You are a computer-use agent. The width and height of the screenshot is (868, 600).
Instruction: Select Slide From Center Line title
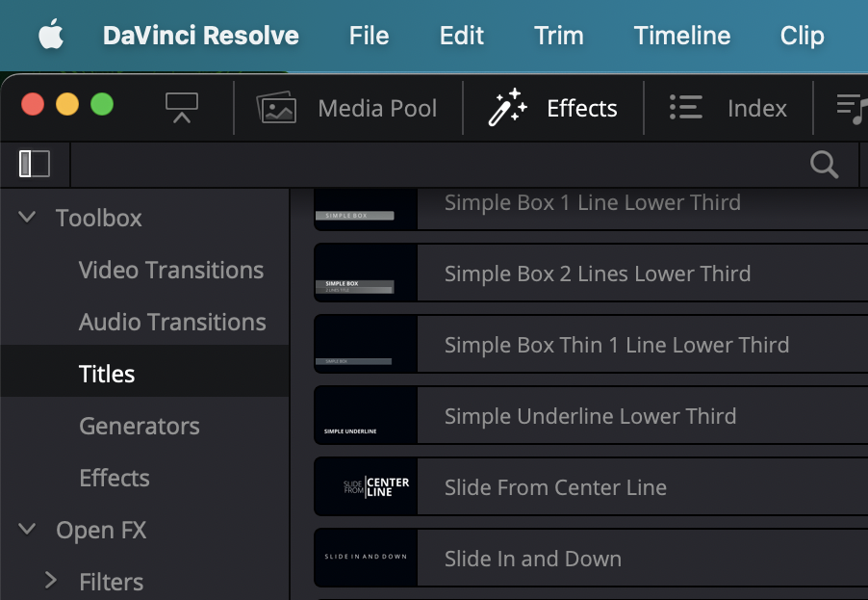[555, 487]
